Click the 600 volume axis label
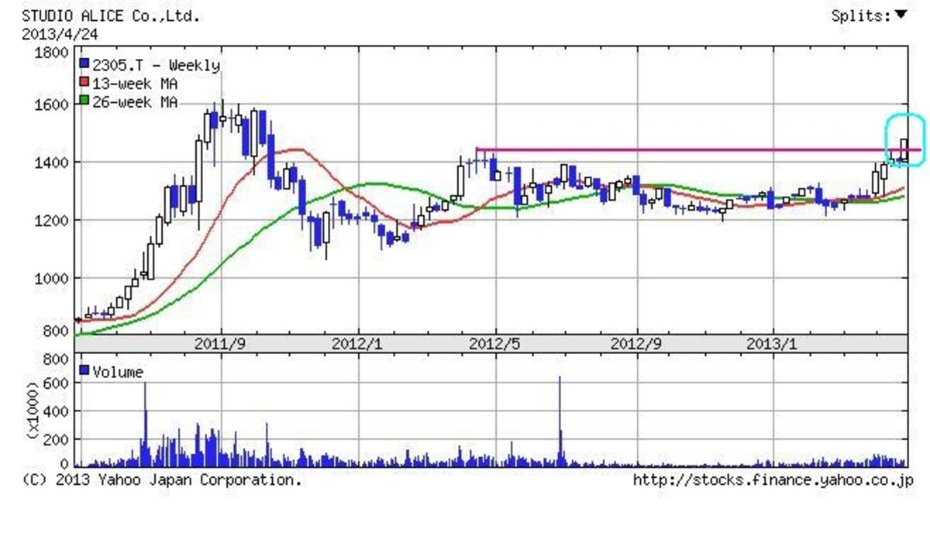 [x=56, y=383]
